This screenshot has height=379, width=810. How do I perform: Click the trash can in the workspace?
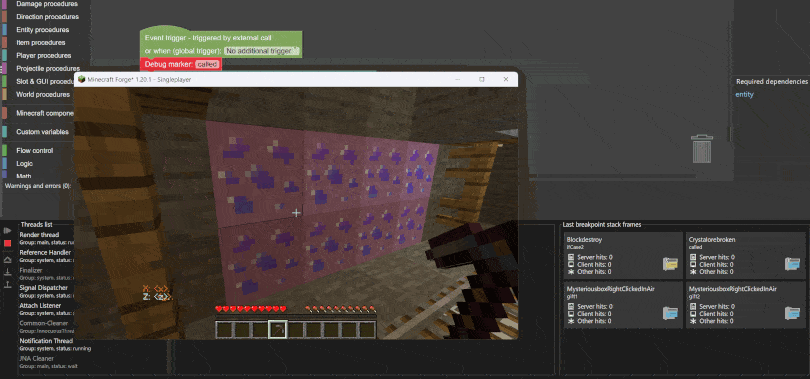click(702, 149)
